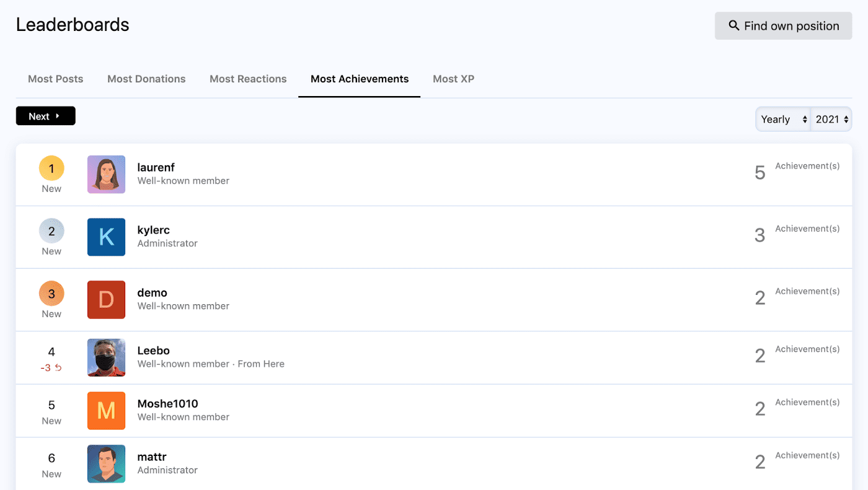Click laurenf's 5 achievements count

coord(760,173)
